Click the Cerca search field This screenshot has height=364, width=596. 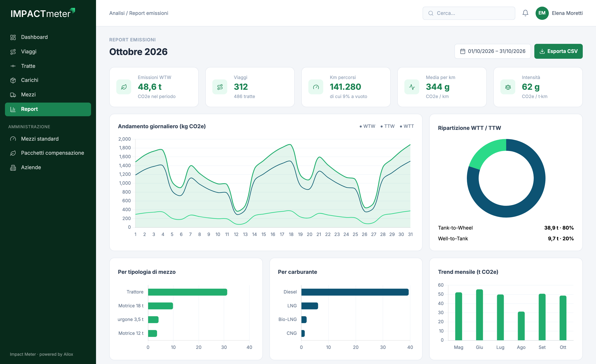point(469,13)
